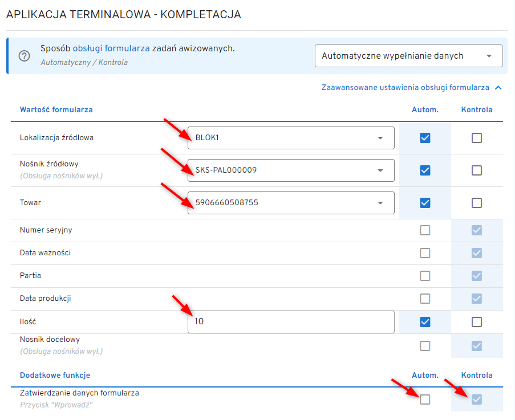Enable Autom. checkbox for Partia

(425, 276)
